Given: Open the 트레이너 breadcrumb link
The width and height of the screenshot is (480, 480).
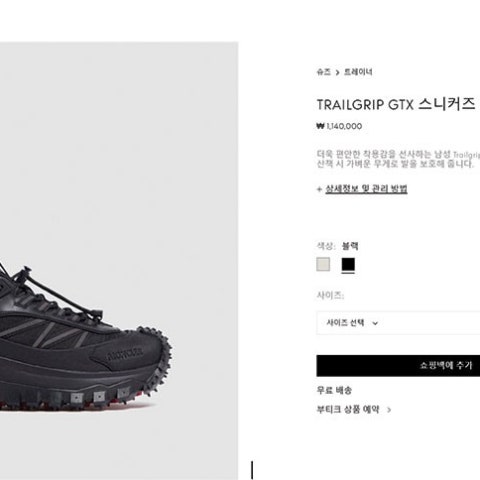Looking at the screenshot, I should pos(358,72).
